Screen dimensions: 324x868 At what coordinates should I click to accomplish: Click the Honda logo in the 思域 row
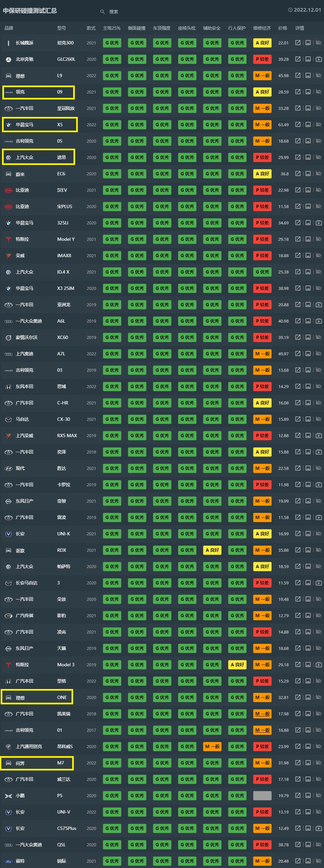click(8, 387)
